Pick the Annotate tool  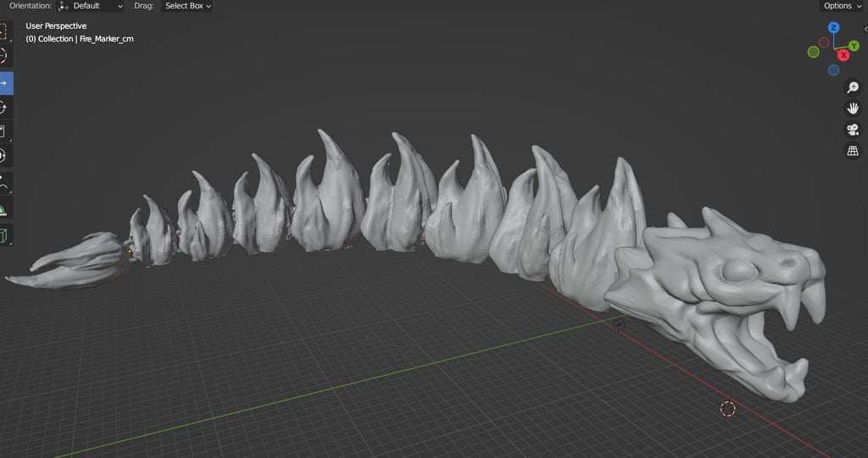4,183
